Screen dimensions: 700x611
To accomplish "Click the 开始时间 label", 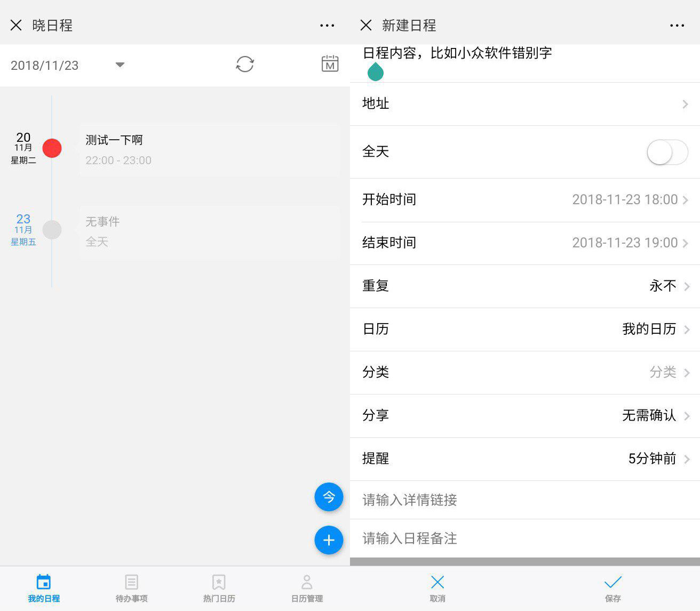I will tap(389, 199).
